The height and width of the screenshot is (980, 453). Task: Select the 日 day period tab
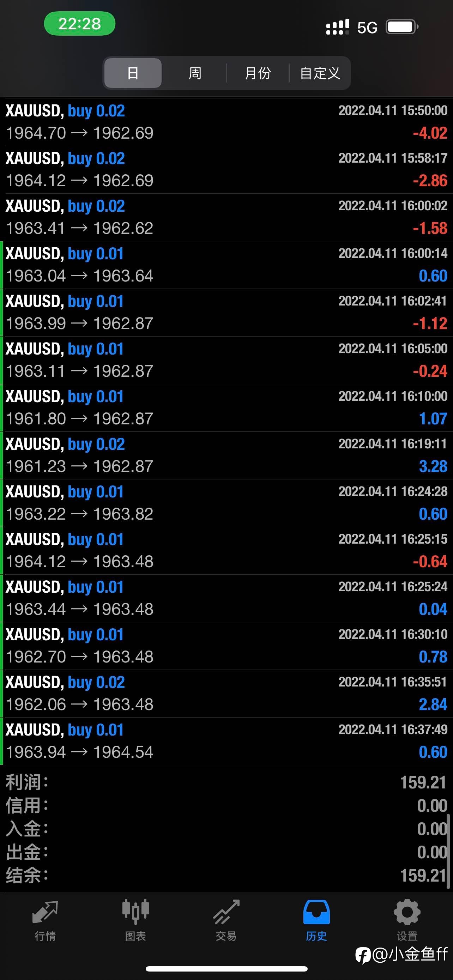pos(133,73)
